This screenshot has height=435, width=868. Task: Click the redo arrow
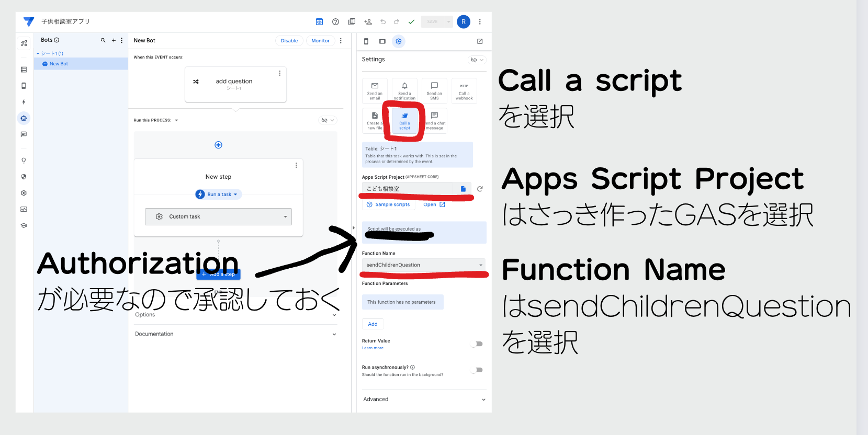(x=397, y=22)
